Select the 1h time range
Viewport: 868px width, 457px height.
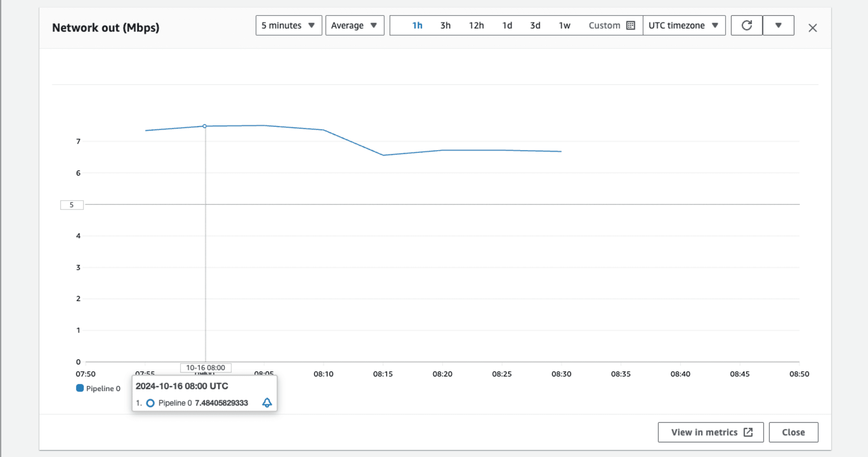[x=417, y=26]
